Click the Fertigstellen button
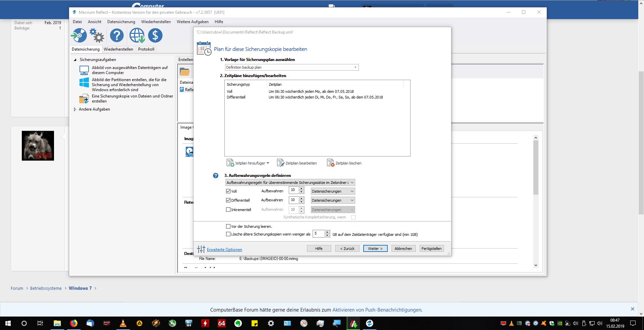This screenshot has height=330, width=644. 432,249
